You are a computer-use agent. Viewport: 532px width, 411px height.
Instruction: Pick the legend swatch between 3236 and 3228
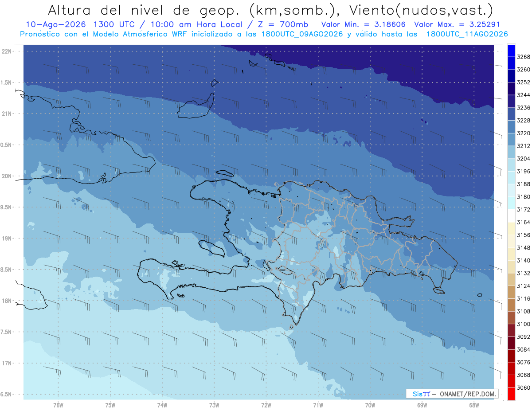511,114
